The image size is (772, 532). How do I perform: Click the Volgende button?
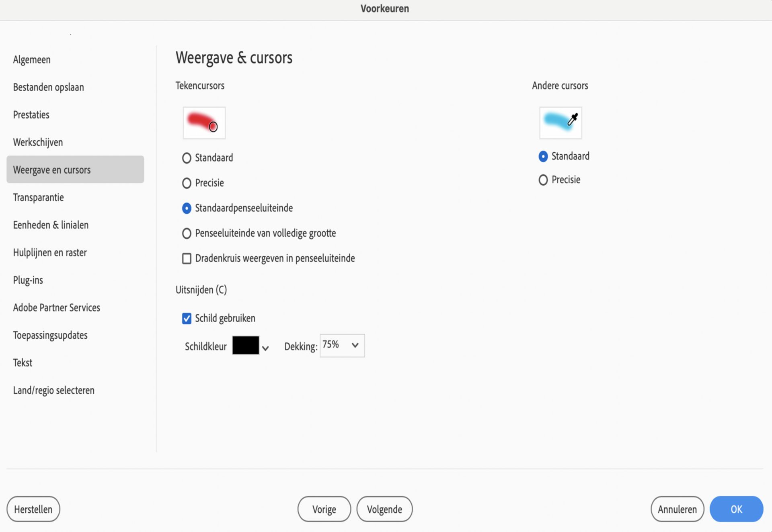point(384,509)
